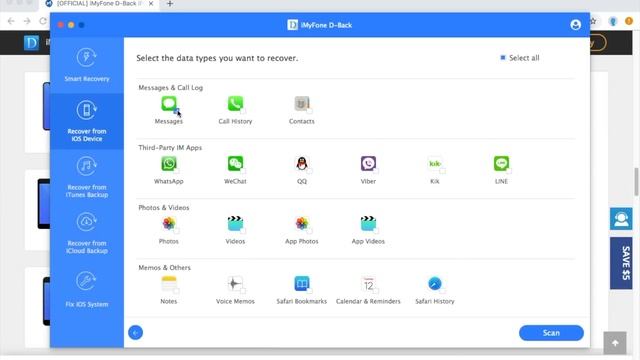Click the browser back arrow
The height and width of the screenshot is (360, 640).
11,21
